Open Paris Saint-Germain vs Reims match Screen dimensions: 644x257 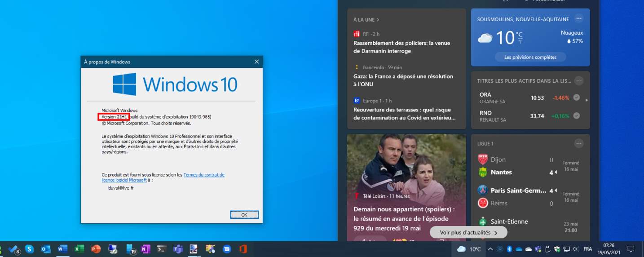tap(530, 197)
